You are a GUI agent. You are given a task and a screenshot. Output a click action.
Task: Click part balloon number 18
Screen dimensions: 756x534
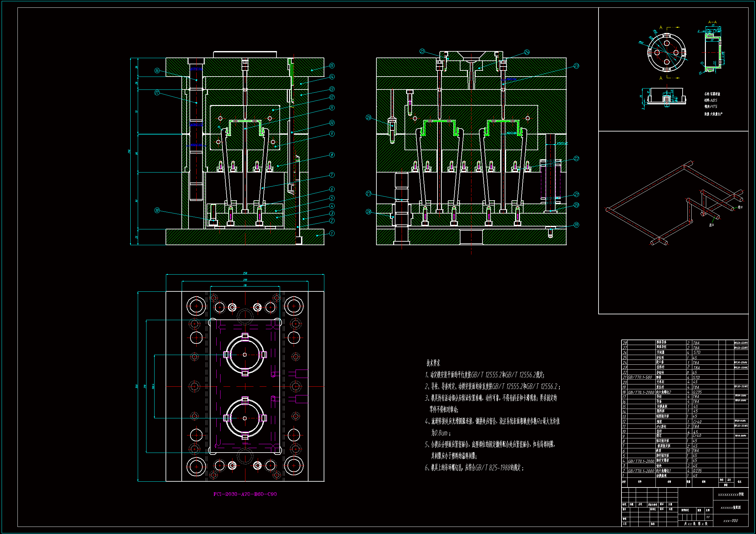(157, 210)
